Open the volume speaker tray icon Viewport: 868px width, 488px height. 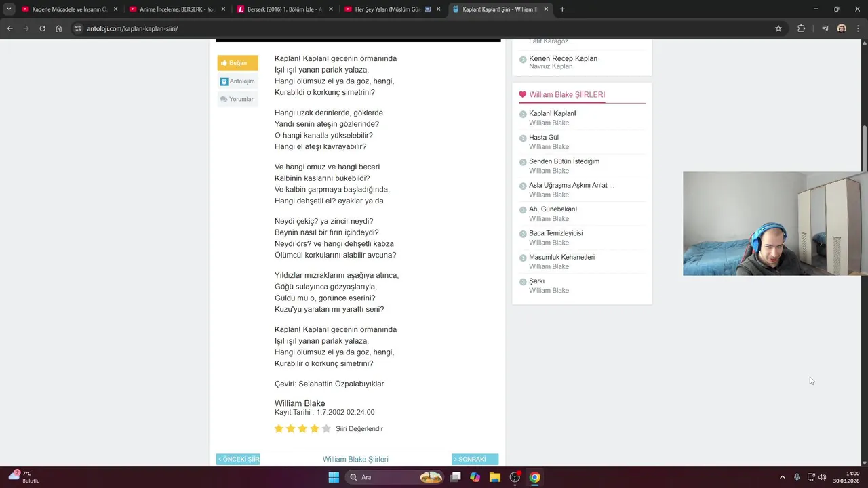pyautogui.click(x=823, y=477)
